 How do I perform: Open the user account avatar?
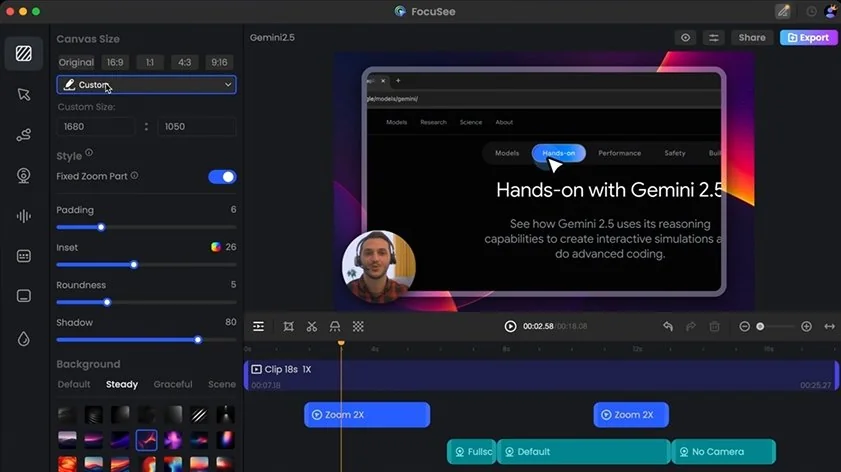tap(831, 11)
